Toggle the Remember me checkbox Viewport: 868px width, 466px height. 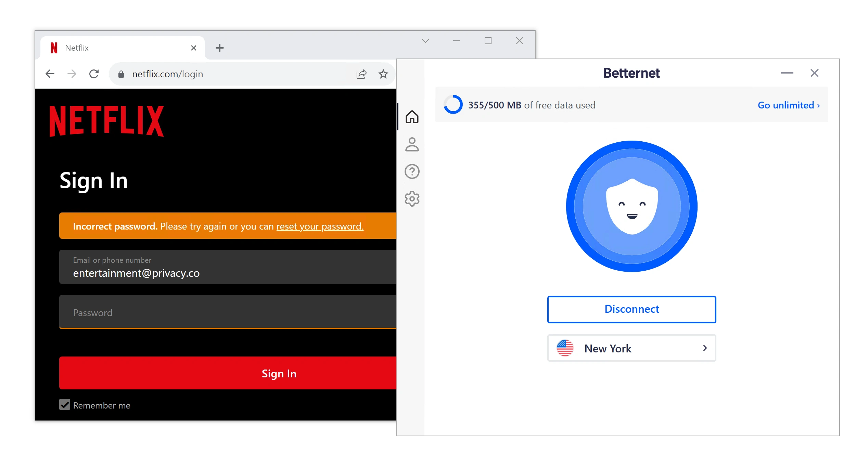click(x=64, y=406)
